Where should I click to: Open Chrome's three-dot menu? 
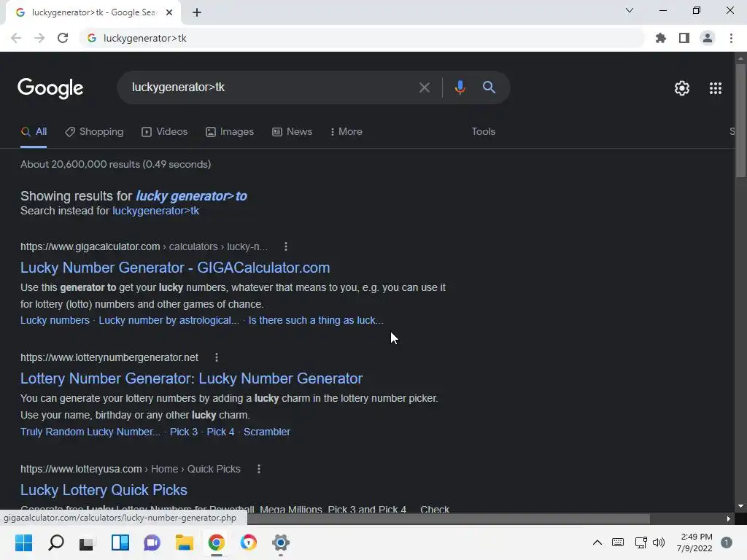click(x=731, y=38)
